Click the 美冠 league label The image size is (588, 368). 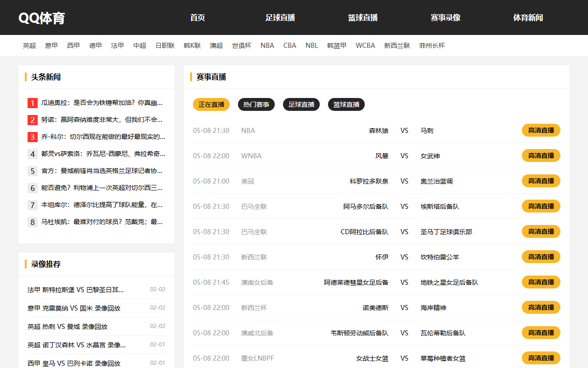248,181
